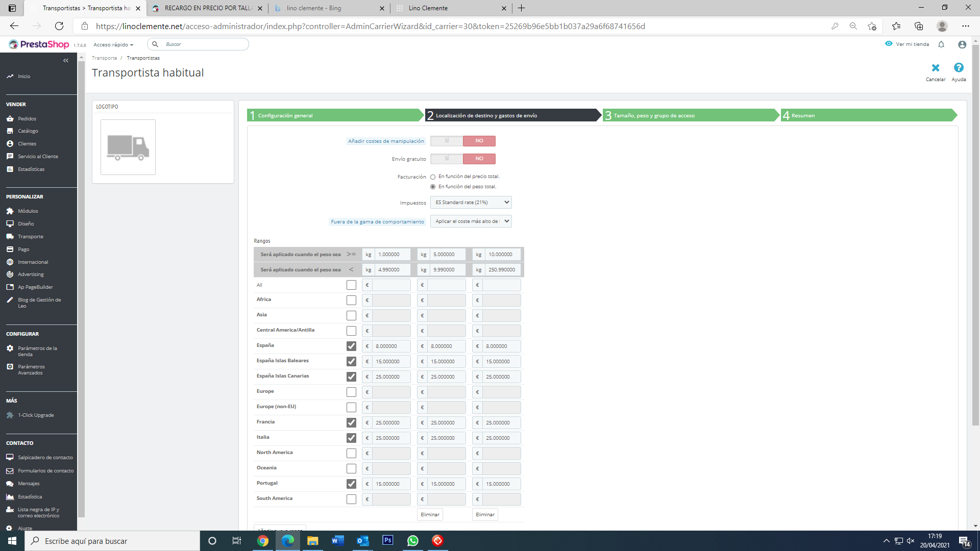Toggle Envío gratuito to SÍ
Screen dimensions: 980x551
point(447,159)
